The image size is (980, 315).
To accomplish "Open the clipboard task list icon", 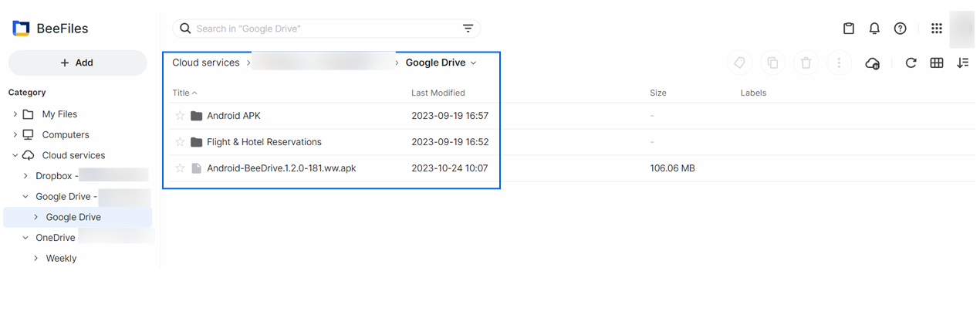I will [x=848, y=29].
